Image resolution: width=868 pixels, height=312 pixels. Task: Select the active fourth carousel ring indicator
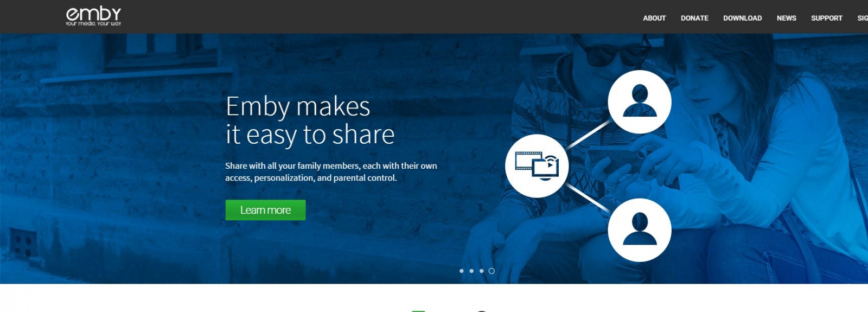(x=492, y=271)
